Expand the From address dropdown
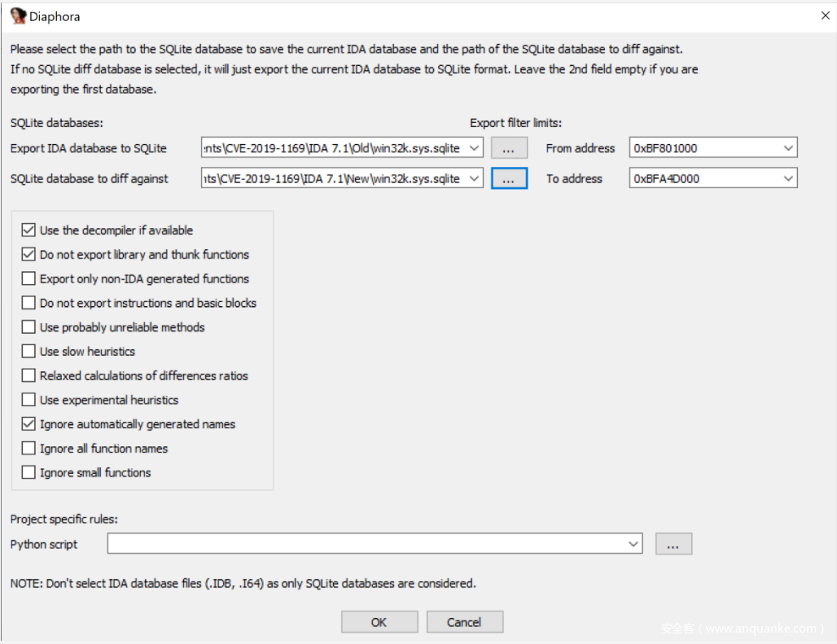The height and width of the screenshot is (644, 837). pos(787,148)
